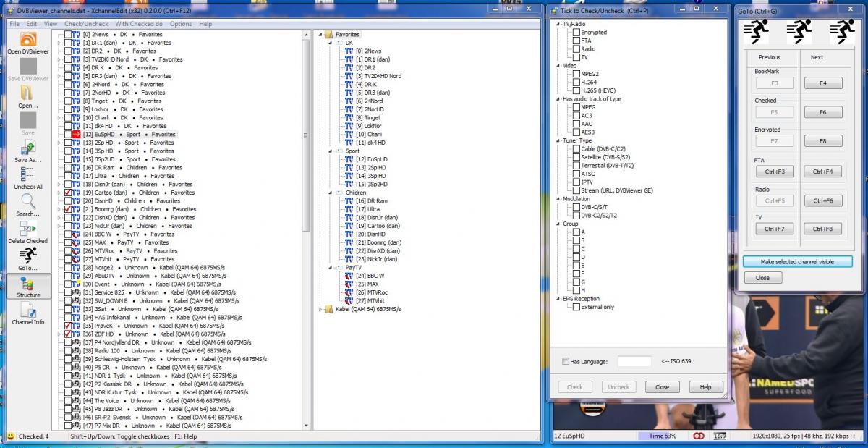
Task: Click the Delete Checked icon
Action: (x=28, y=229)
